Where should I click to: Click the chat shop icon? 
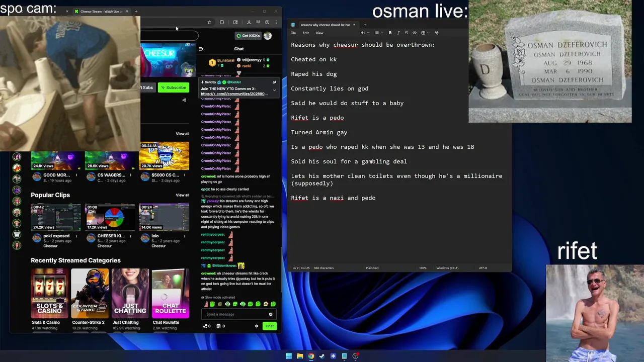(218, 326)
